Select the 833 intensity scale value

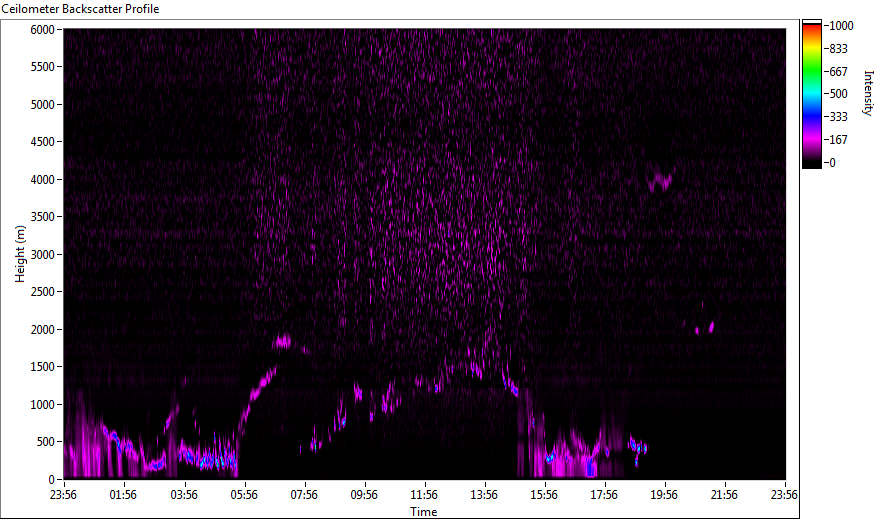click(x=838, y=49)
